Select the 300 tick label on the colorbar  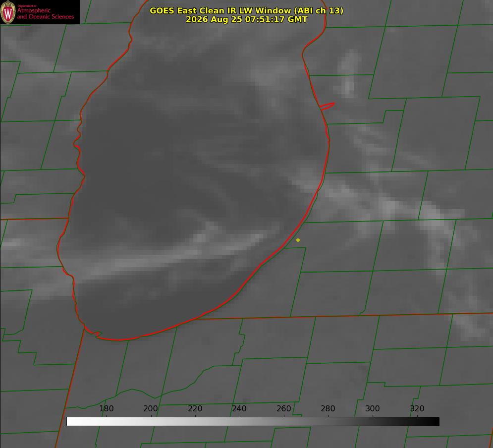click(x=373, y=408)
